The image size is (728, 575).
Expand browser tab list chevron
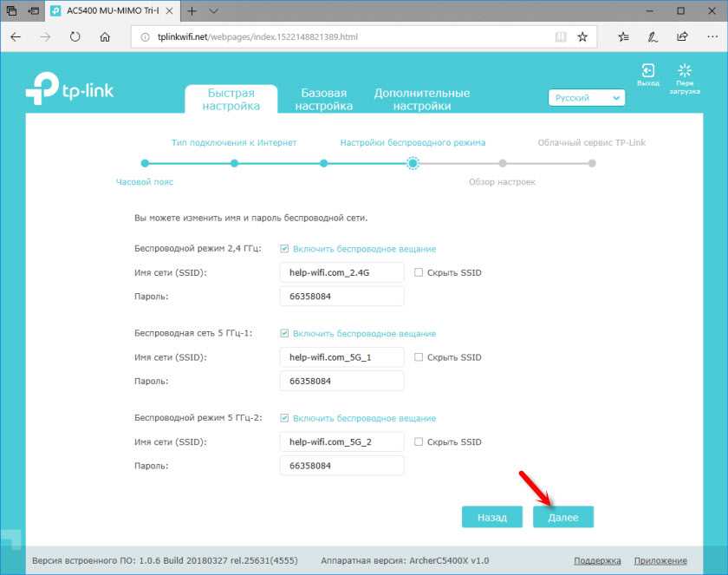tap(214, 10)
